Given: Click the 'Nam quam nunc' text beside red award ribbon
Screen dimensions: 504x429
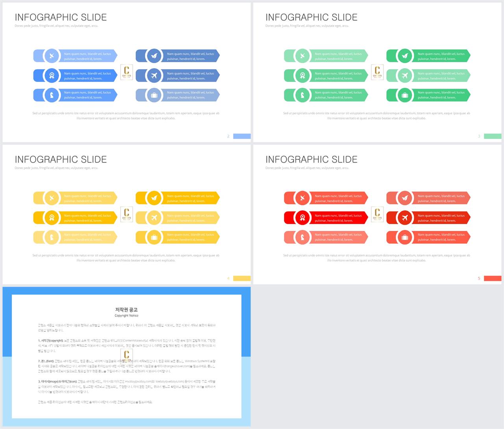Looking at the screenshot, I should click(x=338, y=218).
